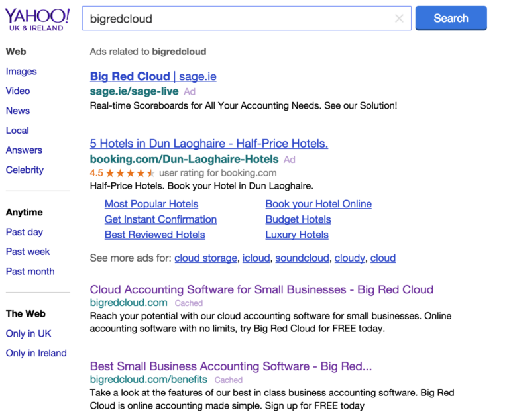Restrict results to Only in UK

coord(28,333)
